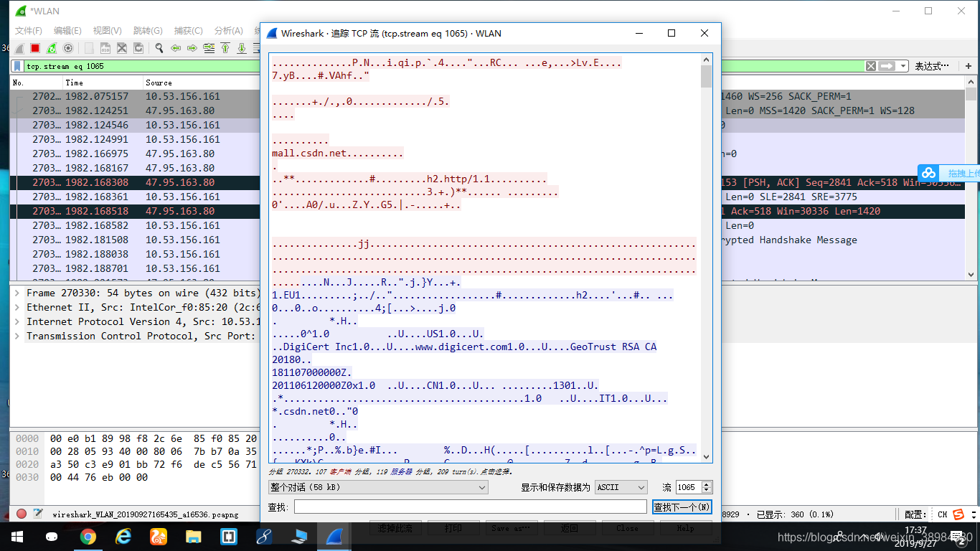Click the Help button in stream dialog
The width and height of the screenshot is (980, 551).
pyautogui.click(x=685, y=529)
